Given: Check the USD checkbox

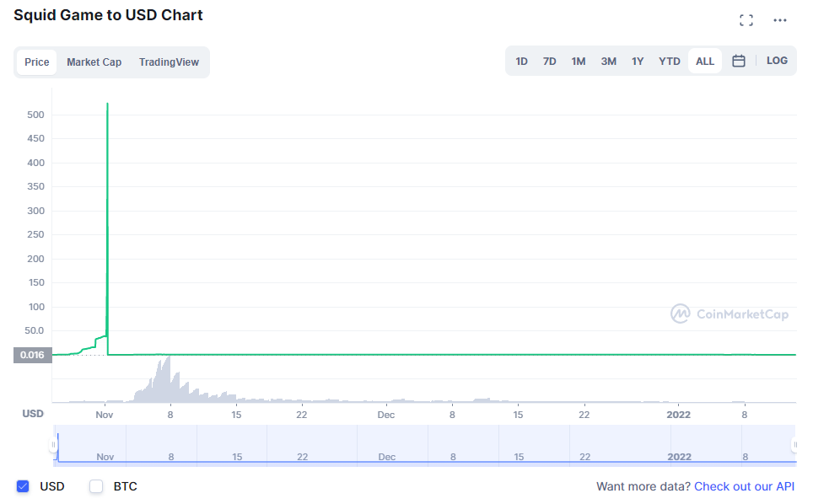Looking at the screenshot, I should (x=23, y=486).
